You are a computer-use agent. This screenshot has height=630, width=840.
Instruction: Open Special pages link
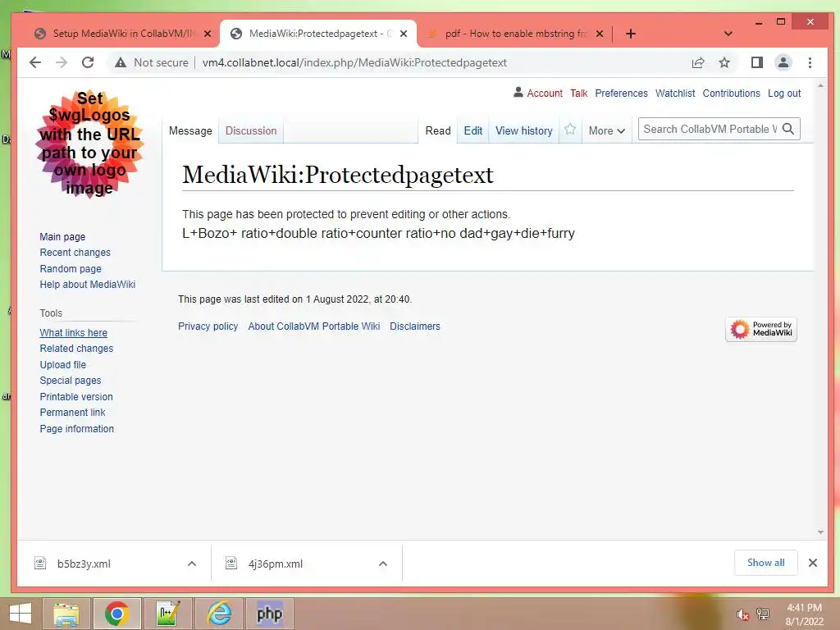[71, 381]
